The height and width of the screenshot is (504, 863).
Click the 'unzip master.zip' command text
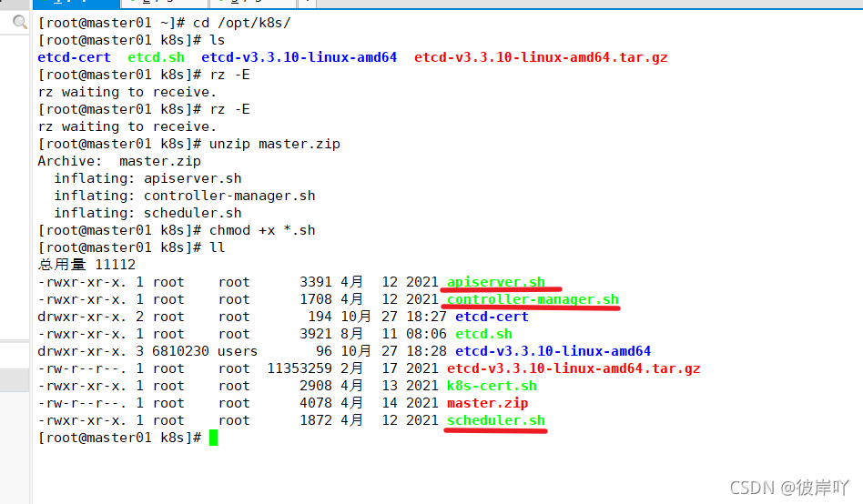pos(275,144)
